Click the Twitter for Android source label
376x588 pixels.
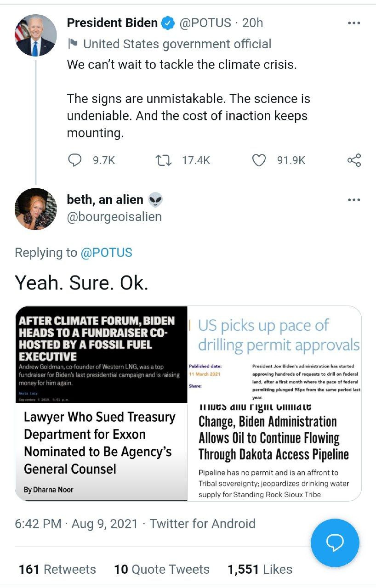tap(202, 524)
